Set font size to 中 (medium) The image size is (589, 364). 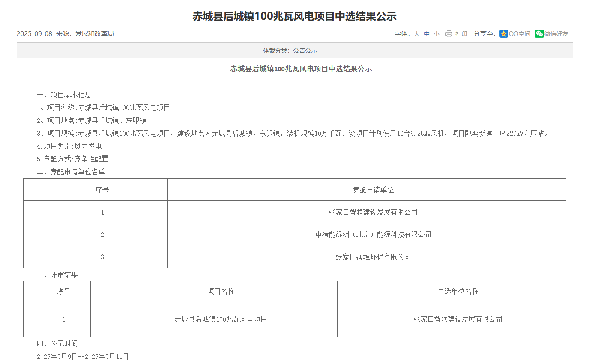[x=427, y=34]
